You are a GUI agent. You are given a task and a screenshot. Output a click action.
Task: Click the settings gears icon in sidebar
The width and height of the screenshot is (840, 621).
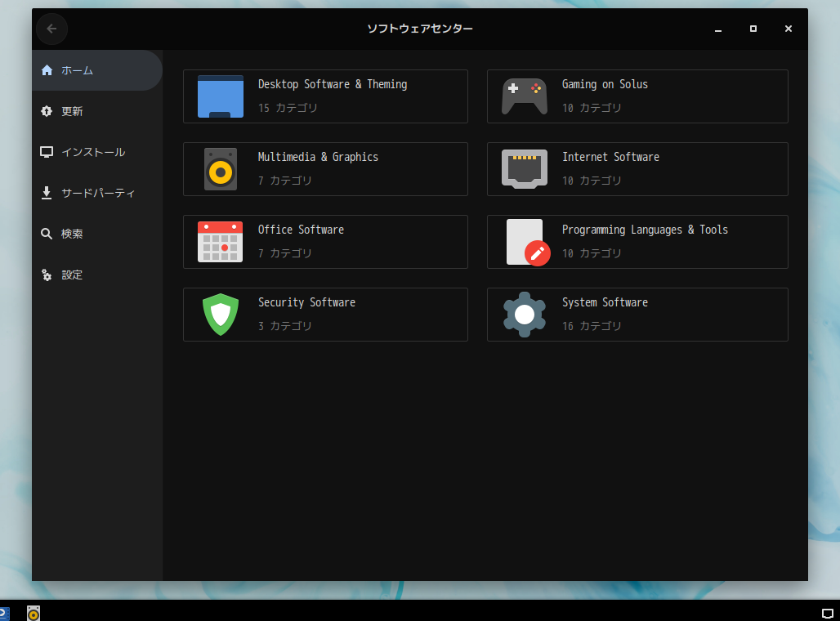(47, 275)
